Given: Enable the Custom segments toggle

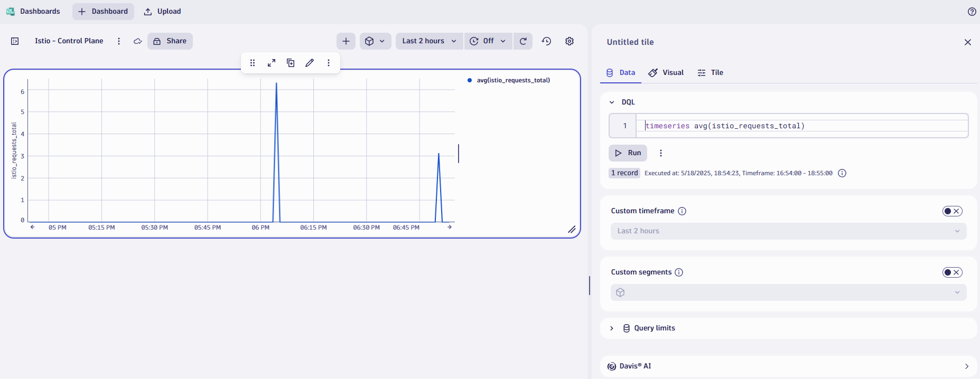Looking at the screenshot, I should pos(953,272).
